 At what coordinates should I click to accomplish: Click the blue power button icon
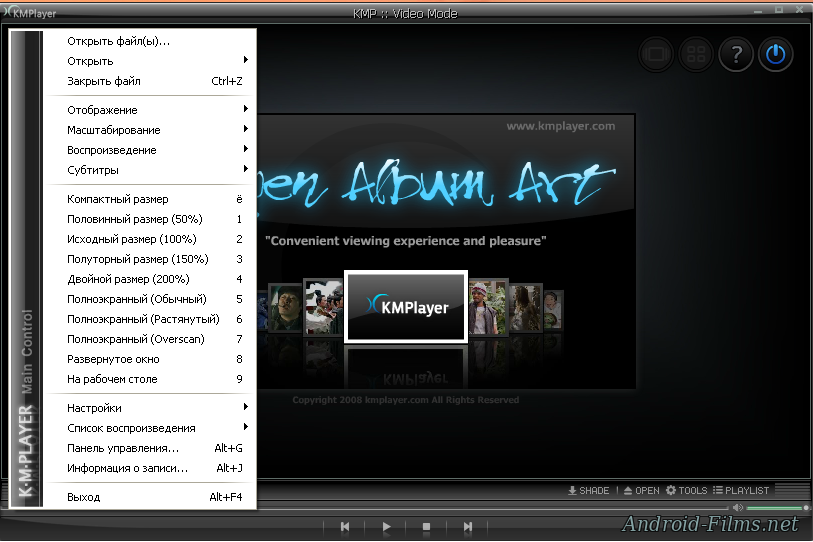tap(776, 55)
